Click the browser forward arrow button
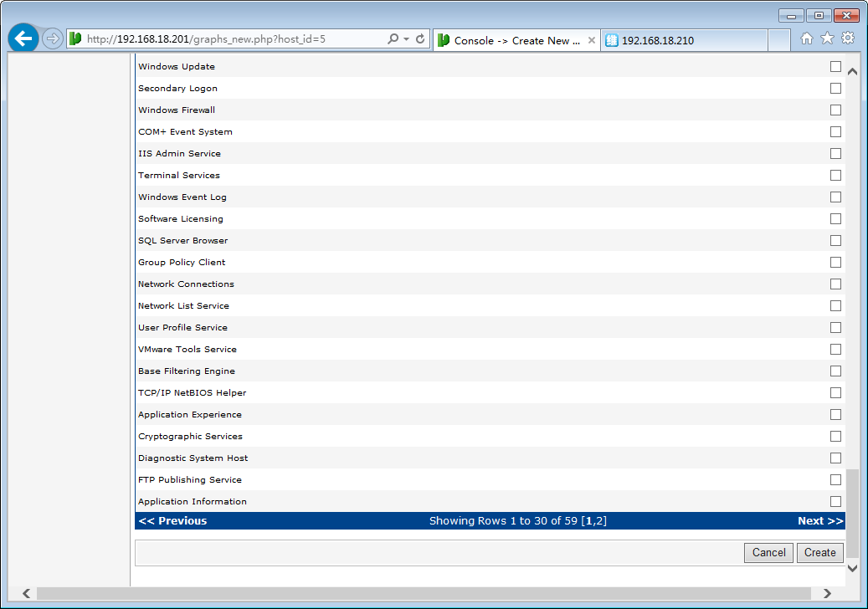The width and height of the screenshot is (868, 609). coord(53,39)
